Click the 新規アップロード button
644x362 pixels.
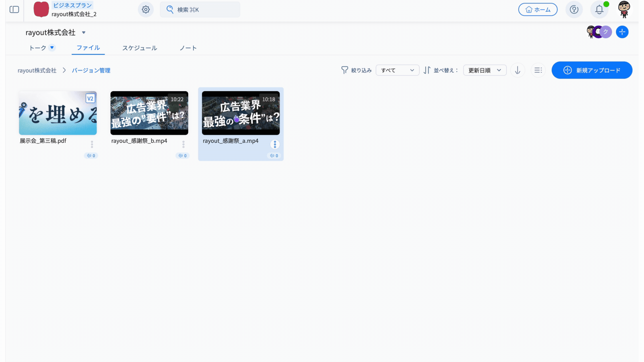click(592, 70)
